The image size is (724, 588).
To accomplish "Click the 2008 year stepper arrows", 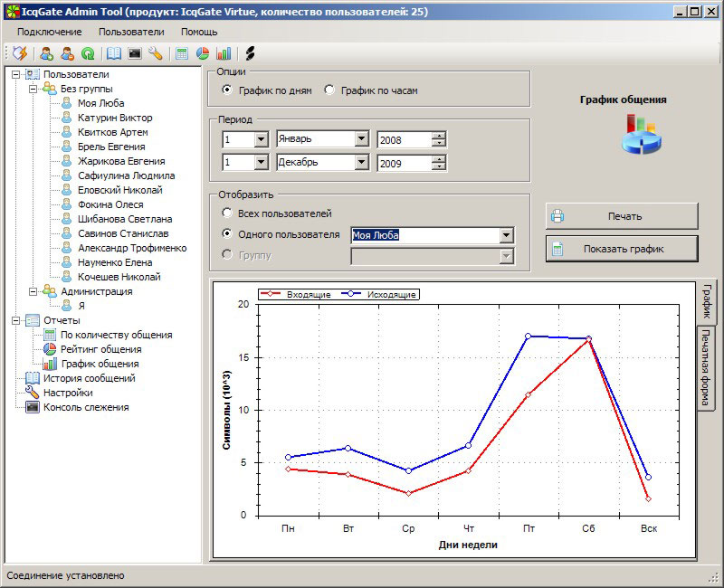I will [x=439, y=139].
